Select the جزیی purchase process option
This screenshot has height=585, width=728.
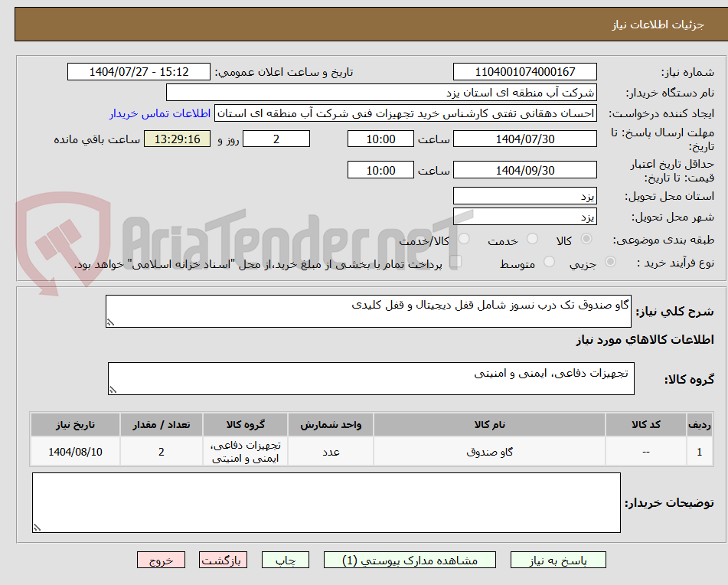[610, 263]
